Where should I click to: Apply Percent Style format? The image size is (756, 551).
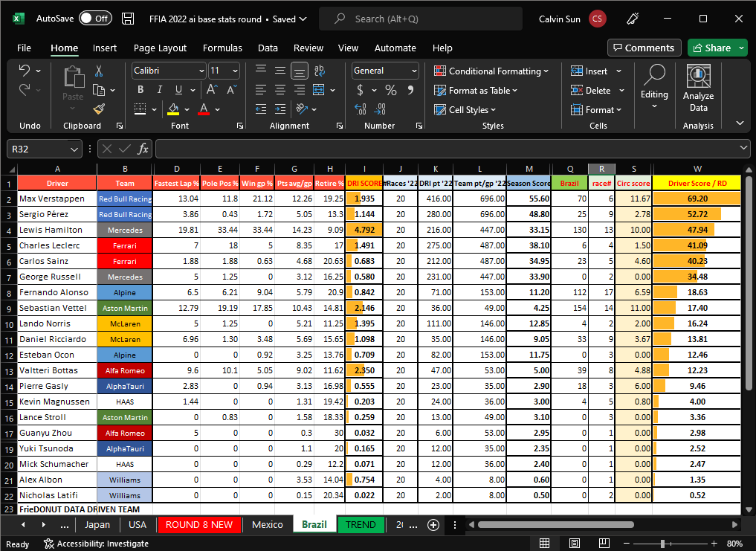[x=391, y=90]
